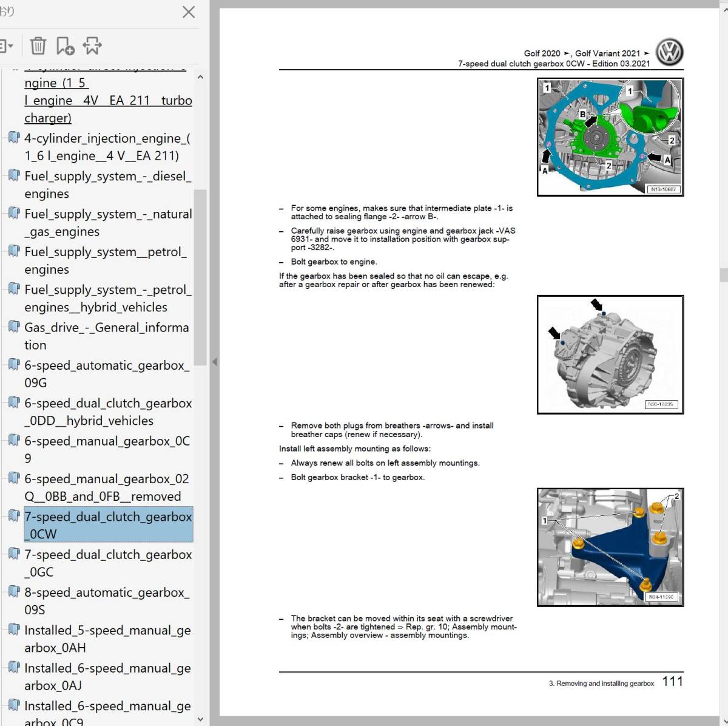Click bookmark icon beside Installed_5-speed_manual_gearbox_0AH
This screenshot has height=726, width=728.
pos(13,630)
